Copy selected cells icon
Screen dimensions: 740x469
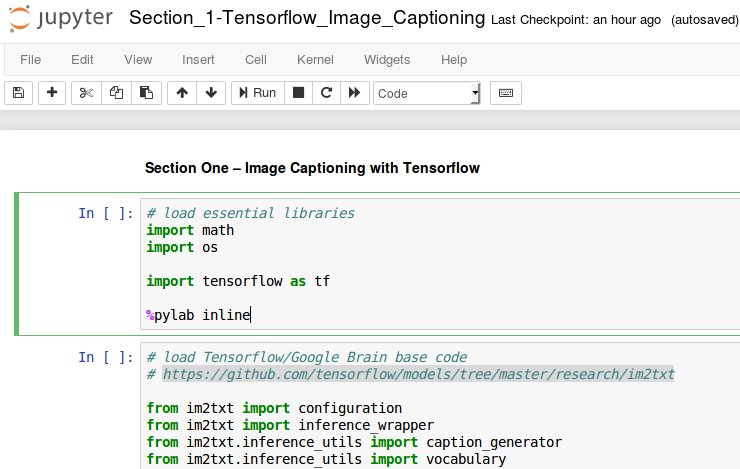click(116, 93)
